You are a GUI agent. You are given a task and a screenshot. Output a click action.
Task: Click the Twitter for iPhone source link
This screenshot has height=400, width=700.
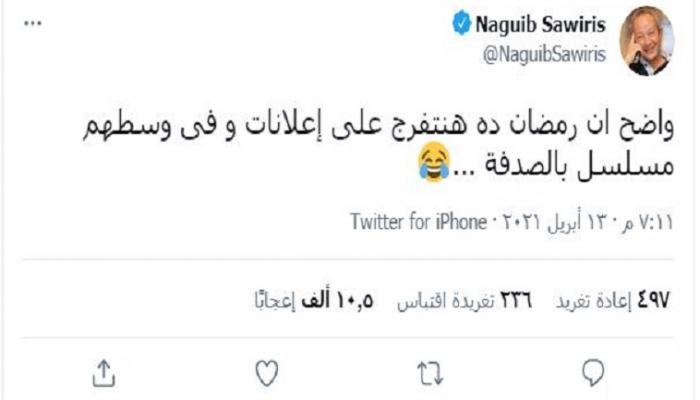(419, 221)
